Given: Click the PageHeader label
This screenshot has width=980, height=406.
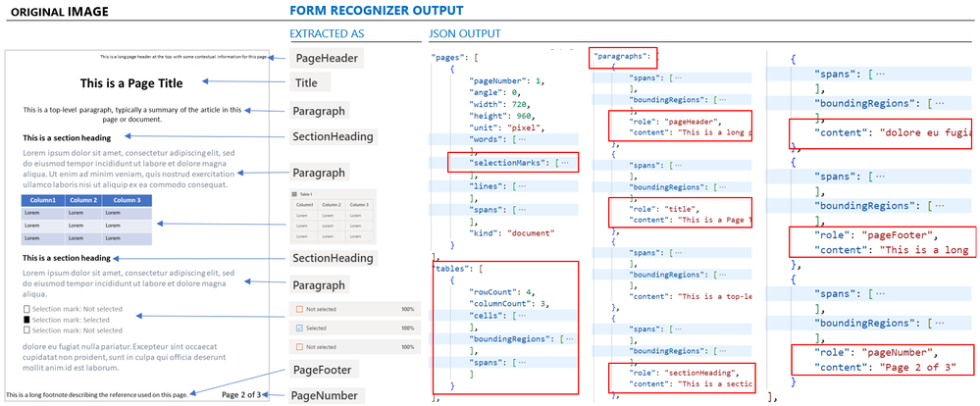Looking at the screenshot, I should coord(327,59).
